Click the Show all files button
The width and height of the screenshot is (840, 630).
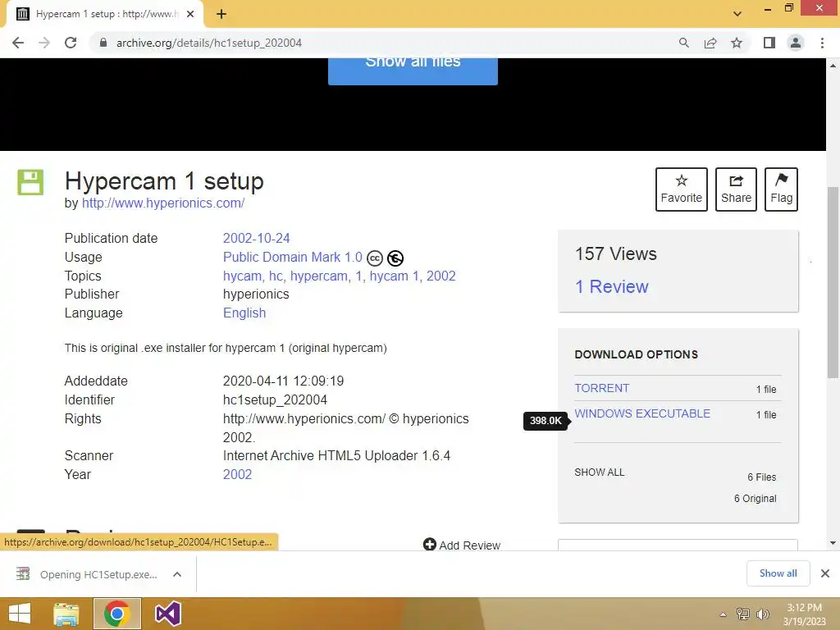(413, 71)
